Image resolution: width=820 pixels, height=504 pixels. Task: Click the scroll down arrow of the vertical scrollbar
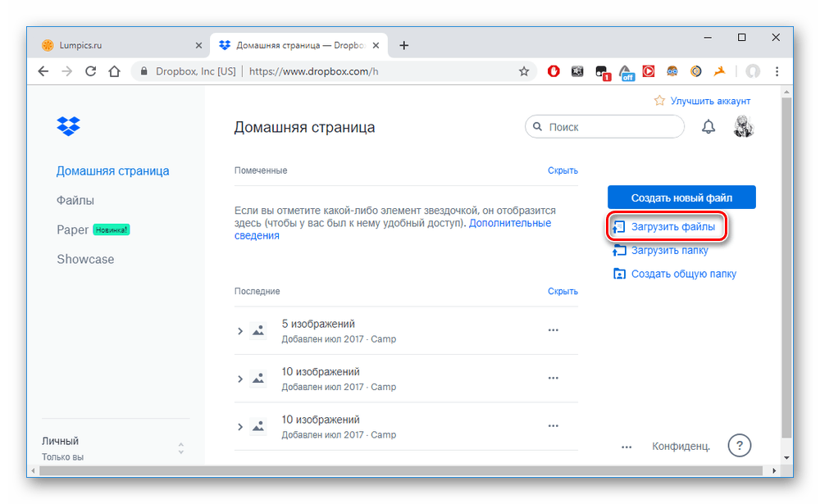(786, 457)
